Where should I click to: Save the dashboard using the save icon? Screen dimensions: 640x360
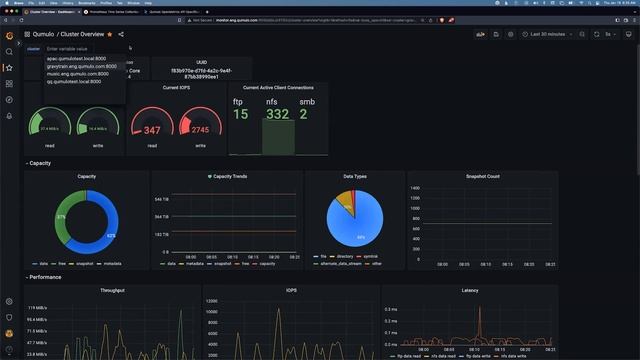pyautogui.click(x=496, y=34)
